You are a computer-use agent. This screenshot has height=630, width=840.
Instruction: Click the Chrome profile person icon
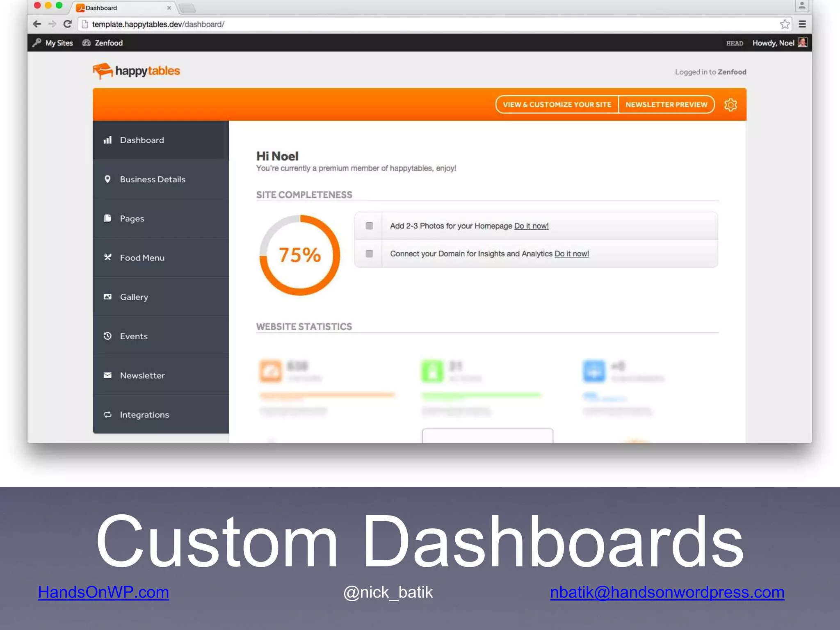pyautogui.click(x=802, y=6)
